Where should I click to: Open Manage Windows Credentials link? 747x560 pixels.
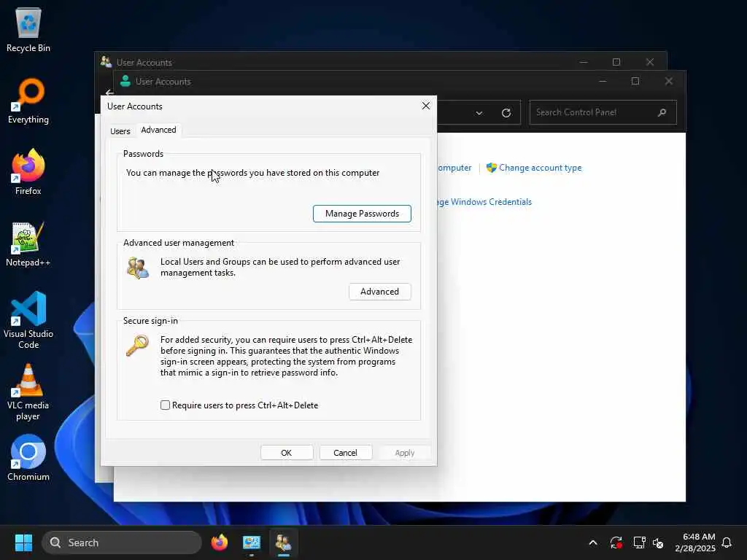484,202
